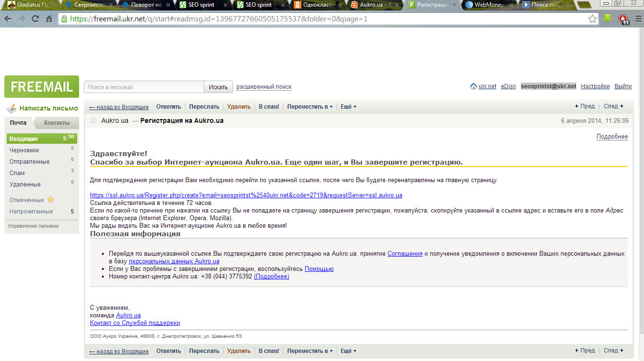Show message details via Подробнее
Image resolution: width=644 pixels, height=361 pixels.
[x=612, y=137]
